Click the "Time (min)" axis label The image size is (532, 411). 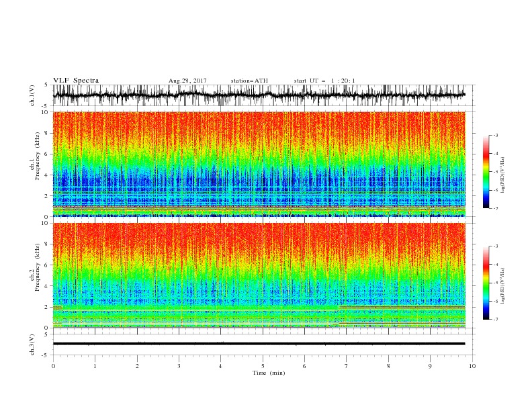[269, 373]
